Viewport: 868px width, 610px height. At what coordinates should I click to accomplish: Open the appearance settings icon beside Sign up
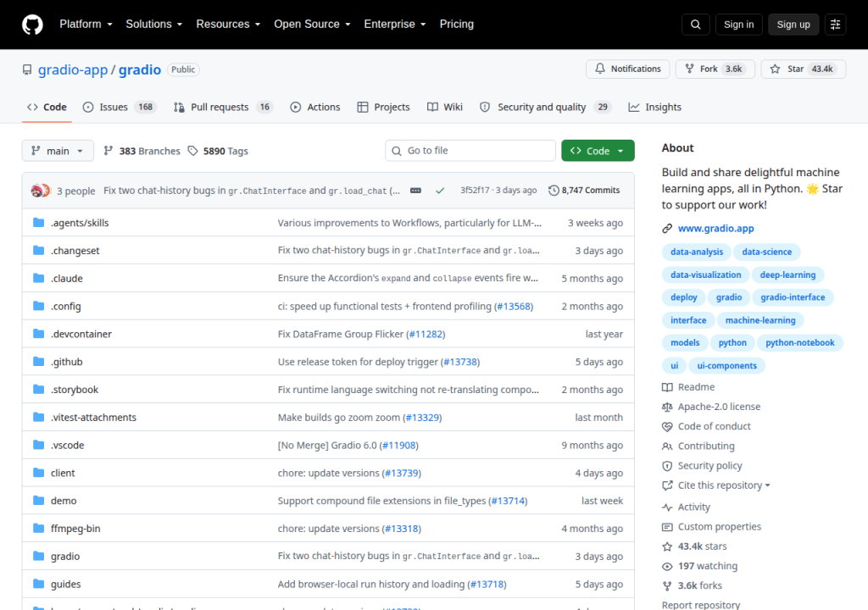(x=835, y=25)
